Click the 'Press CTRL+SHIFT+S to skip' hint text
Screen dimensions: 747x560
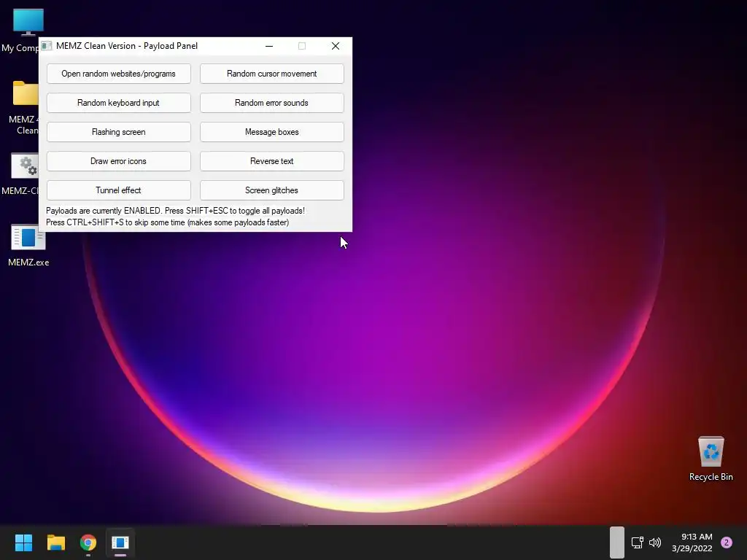[x=167, y=222]
